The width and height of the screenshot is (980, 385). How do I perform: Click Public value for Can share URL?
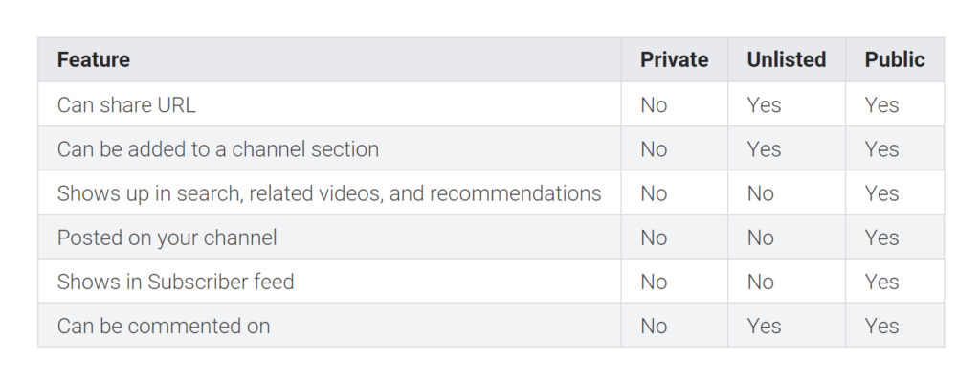point(881,105)
